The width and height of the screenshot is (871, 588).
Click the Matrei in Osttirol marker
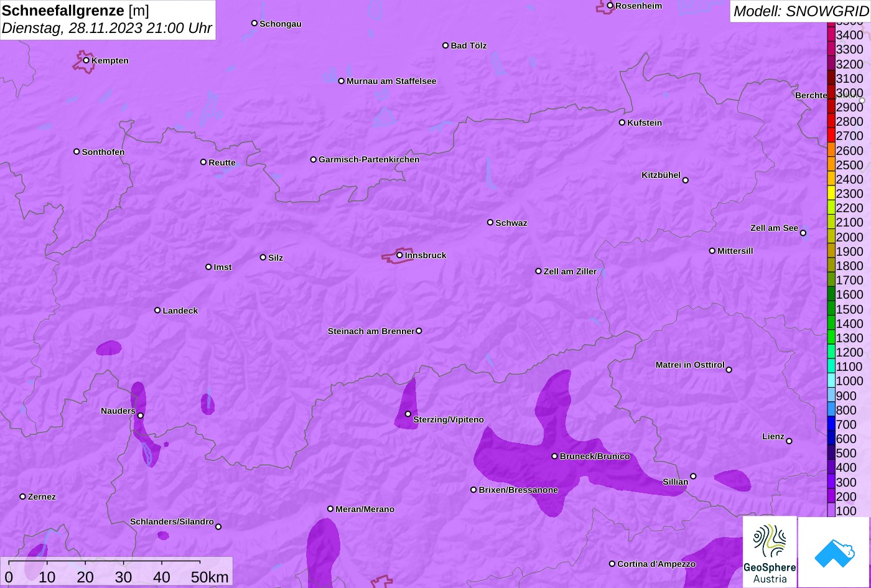729,370
